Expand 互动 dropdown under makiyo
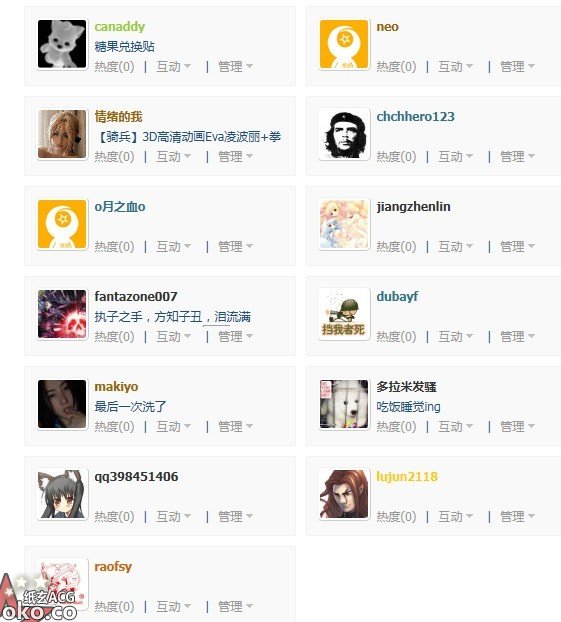The height and width of the screenshot is (622, 561). click(x=174, y=427)
